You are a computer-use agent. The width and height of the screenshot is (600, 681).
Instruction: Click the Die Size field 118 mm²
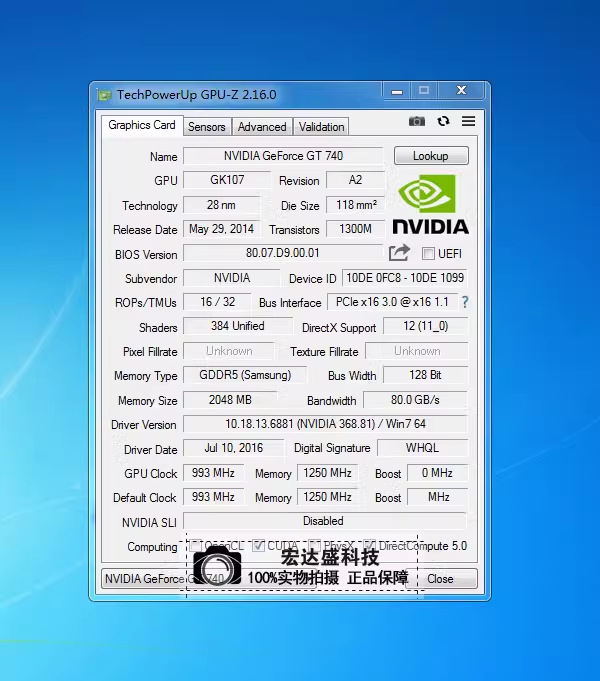355,205
